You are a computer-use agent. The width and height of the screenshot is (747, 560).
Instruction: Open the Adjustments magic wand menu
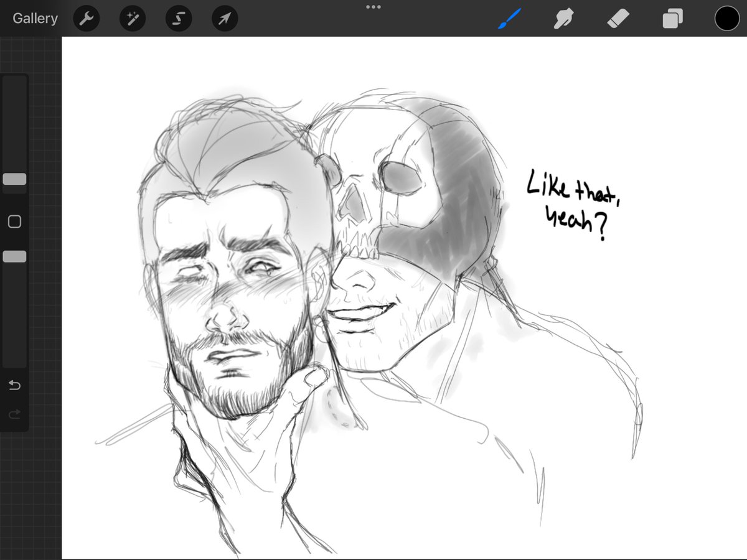[133, 19]
